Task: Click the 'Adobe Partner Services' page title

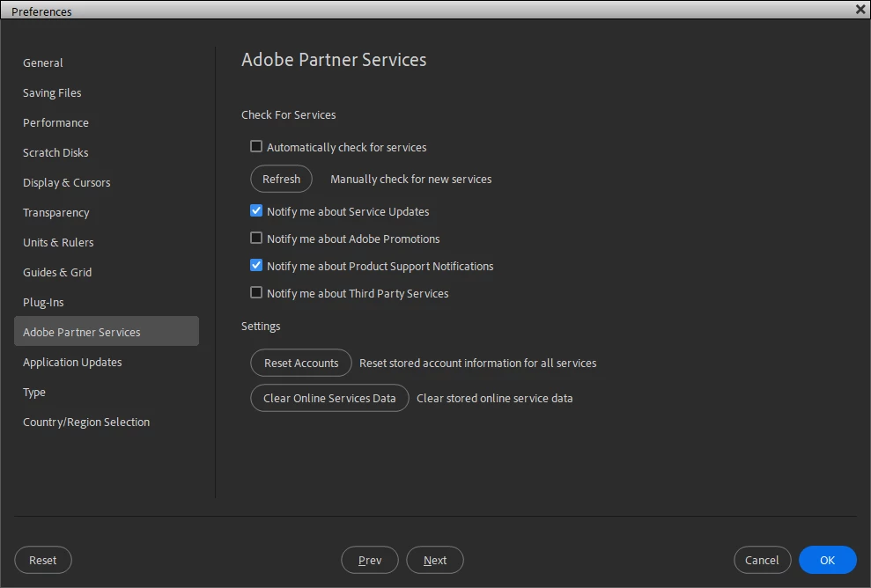Action: click(334, 59)
